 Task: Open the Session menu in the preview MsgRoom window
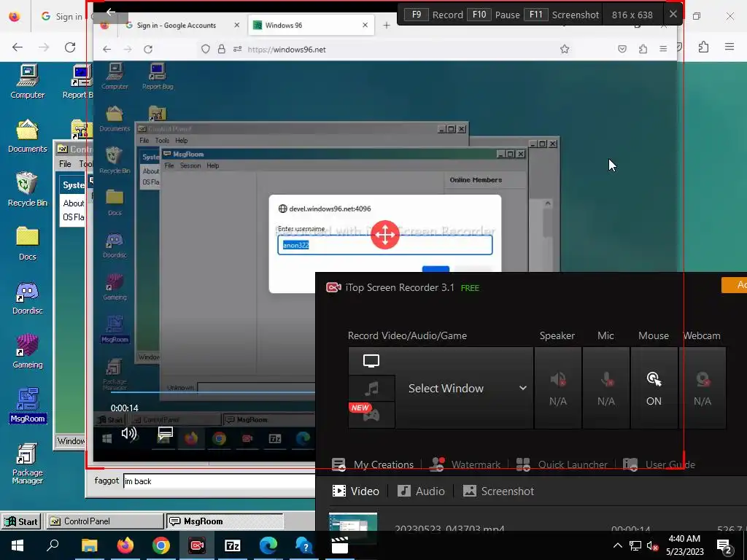point(190,166)
